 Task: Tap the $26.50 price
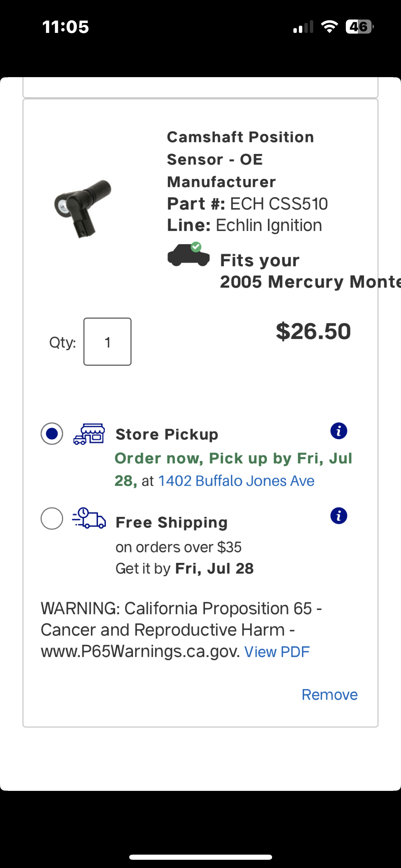(313, 331)
